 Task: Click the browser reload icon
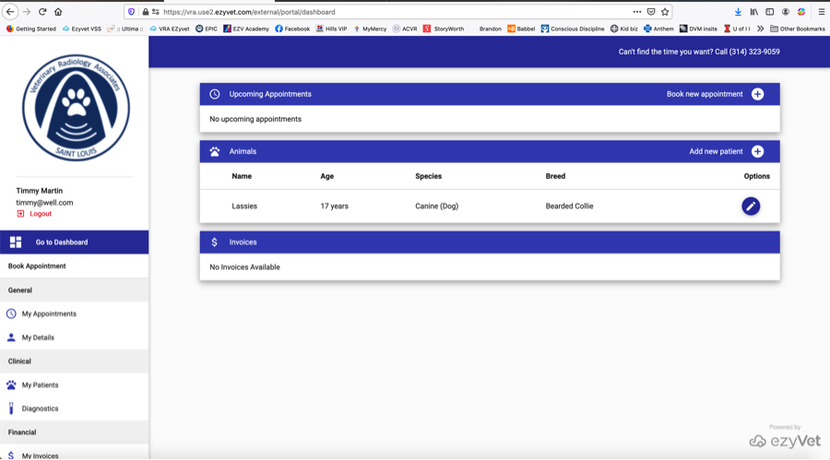[x=42, y=12]
